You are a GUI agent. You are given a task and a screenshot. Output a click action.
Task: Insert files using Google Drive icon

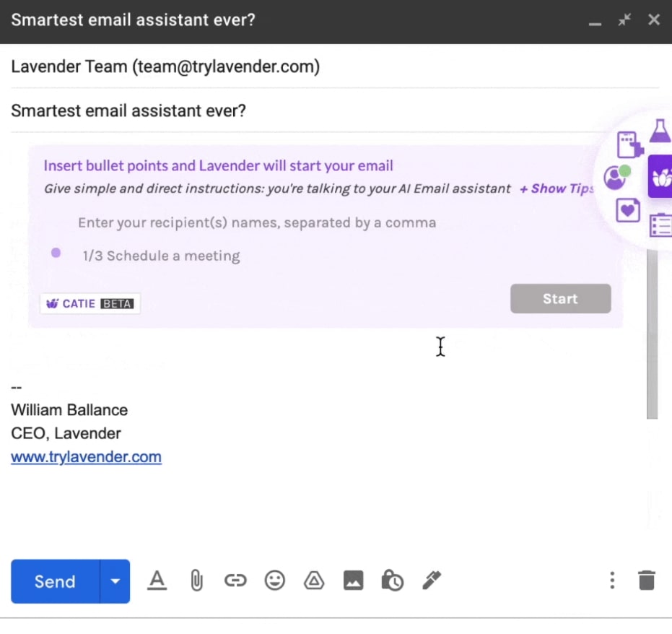click(x=314, y=581)
